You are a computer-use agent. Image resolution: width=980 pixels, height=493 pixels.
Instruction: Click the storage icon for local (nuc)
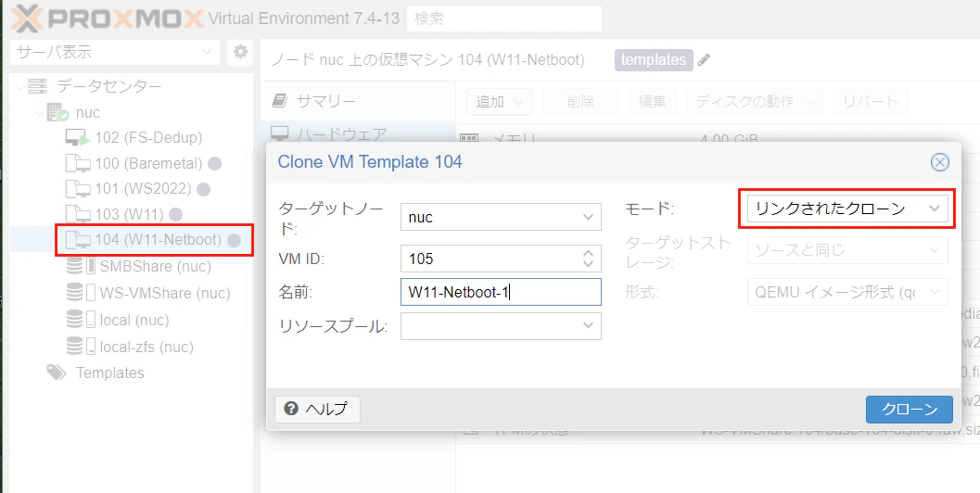point(82,320)
